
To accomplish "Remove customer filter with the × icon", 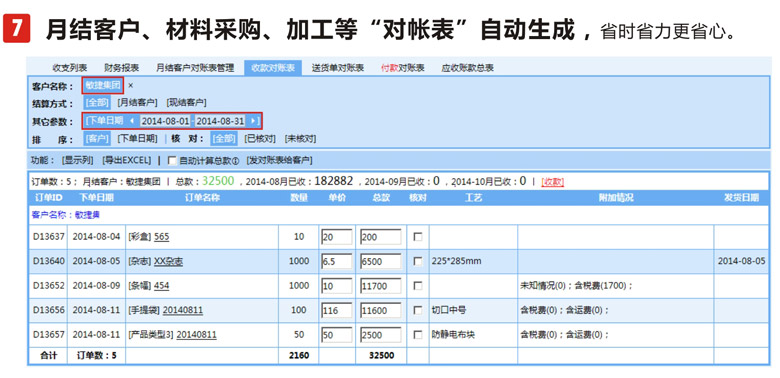I will (131, 86).
